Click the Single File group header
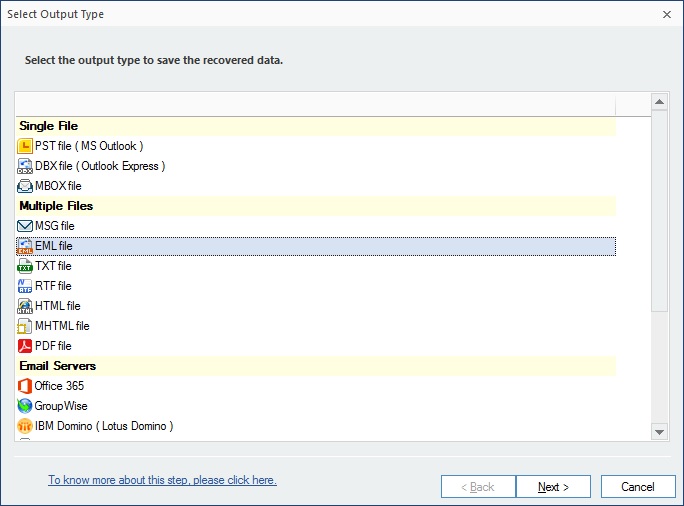684x506 pixels. point(316,126)
